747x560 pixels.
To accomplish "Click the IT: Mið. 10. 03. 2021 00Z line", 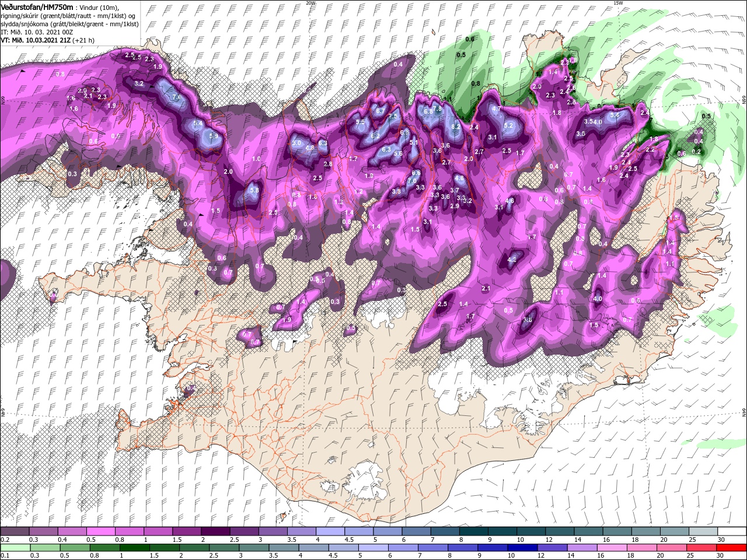I will pyautogui.click(x=37, y=32).
